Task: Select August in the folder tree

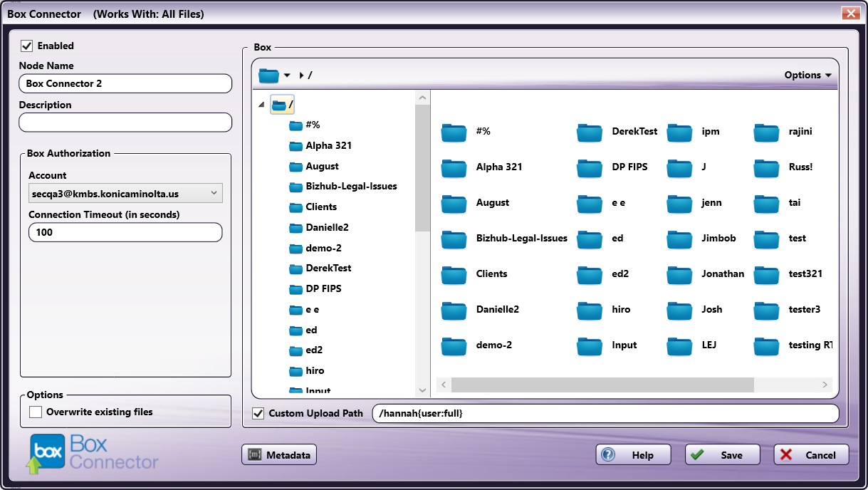Action: pos(322,166)
